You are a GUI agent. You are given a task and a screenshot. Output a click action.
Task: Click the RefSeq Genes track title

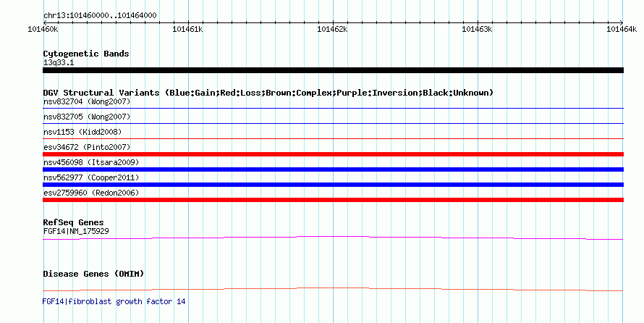click(73, 222)
